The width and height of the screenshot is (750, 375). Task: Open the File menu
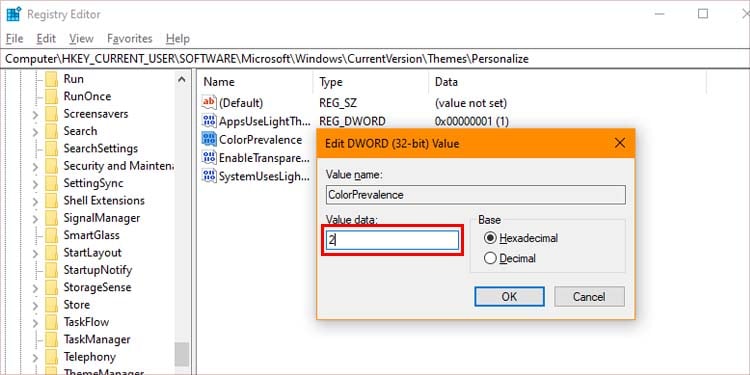click(15, 38)
